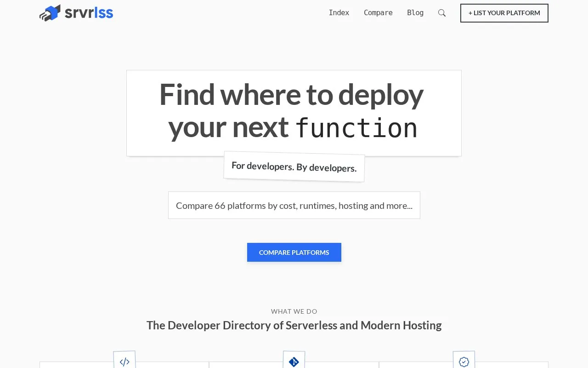Image resolution: width=588 pixels, height=368 pixels.
Task: Click the code brackets feature icon
Action: tap(124, 361)
